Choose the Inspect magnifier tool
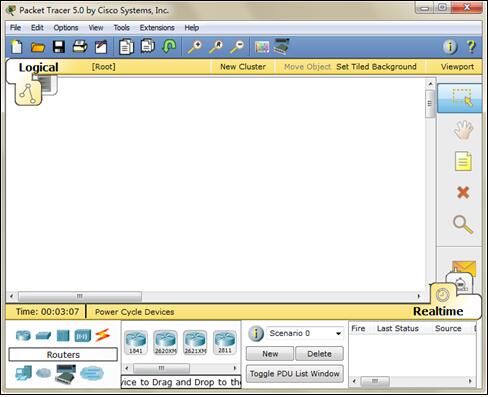The height and width of the screenshot is (397, 490). tap(463, 224)
